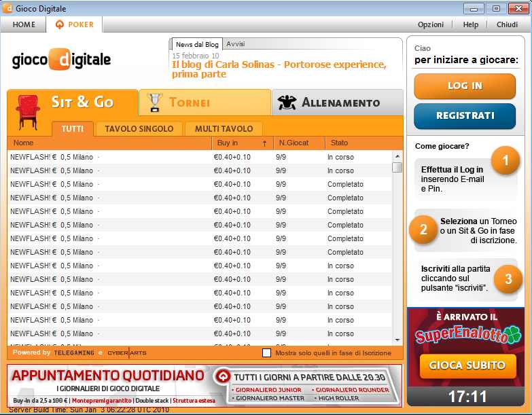
Task: Open the Carla Solinas blog headline link
Action: point(279,69)
